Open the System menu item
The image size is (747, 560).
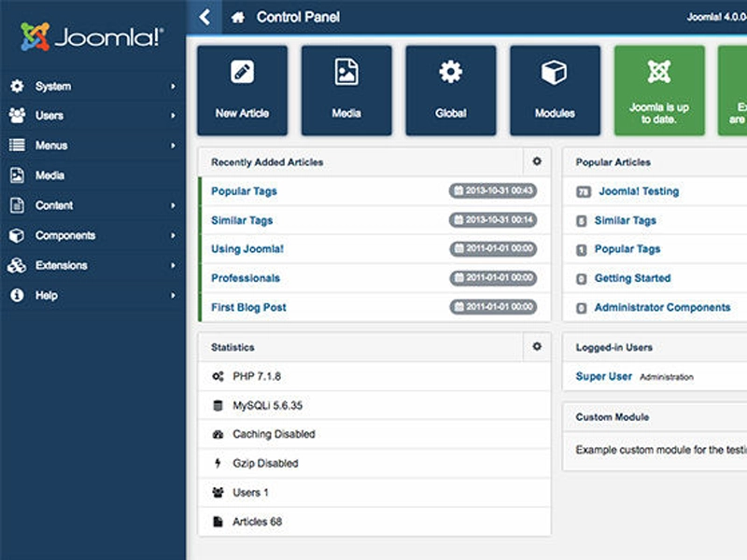tap(92, 86)
